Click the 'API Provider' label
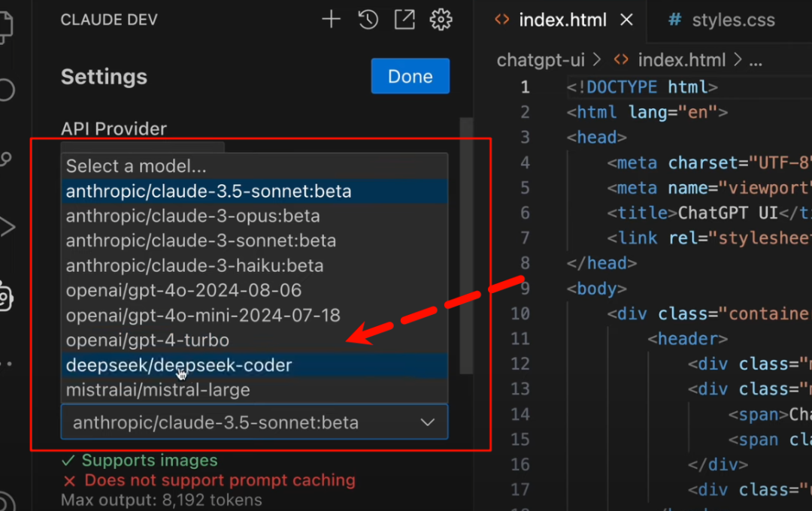This screenshot has width=812, height=511. click(x=114, y=129)
